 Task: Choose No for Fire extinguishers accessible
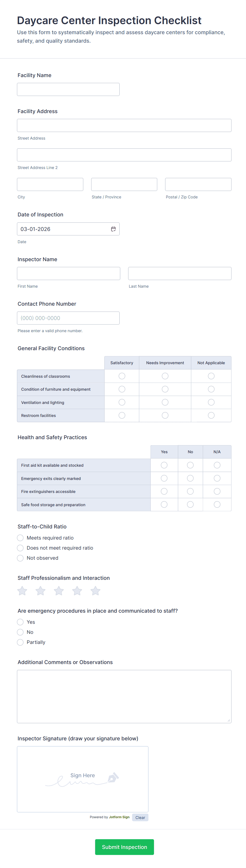(190, 492)
